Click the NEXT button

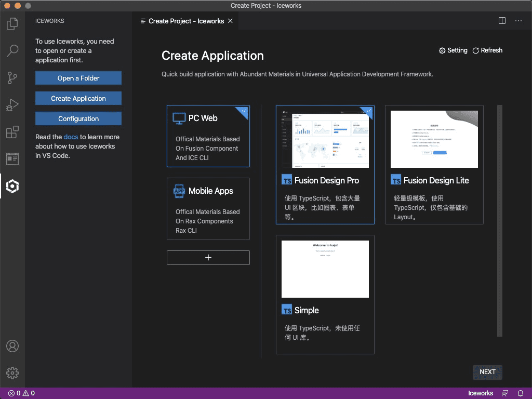coord(487,372)
